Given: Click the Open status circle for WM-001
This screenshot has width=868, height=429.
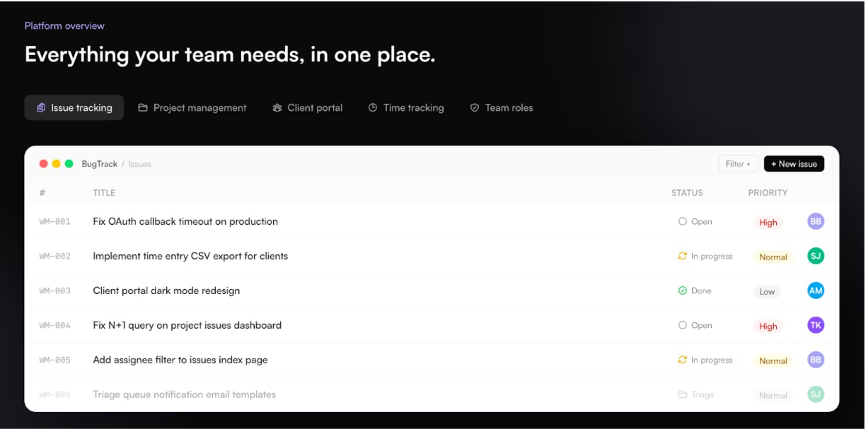Looking at the screenshot, I should click(x=683, y=221).
